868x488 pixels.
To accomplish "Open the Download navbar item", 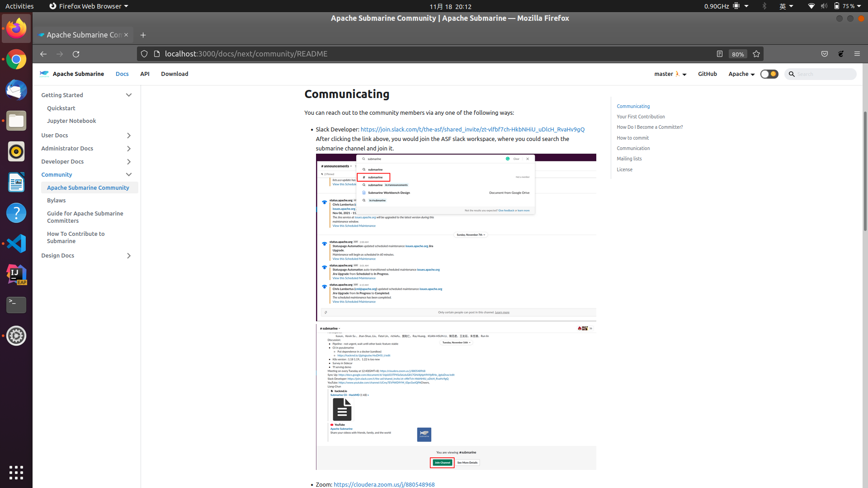I will (x=175, y=74).
